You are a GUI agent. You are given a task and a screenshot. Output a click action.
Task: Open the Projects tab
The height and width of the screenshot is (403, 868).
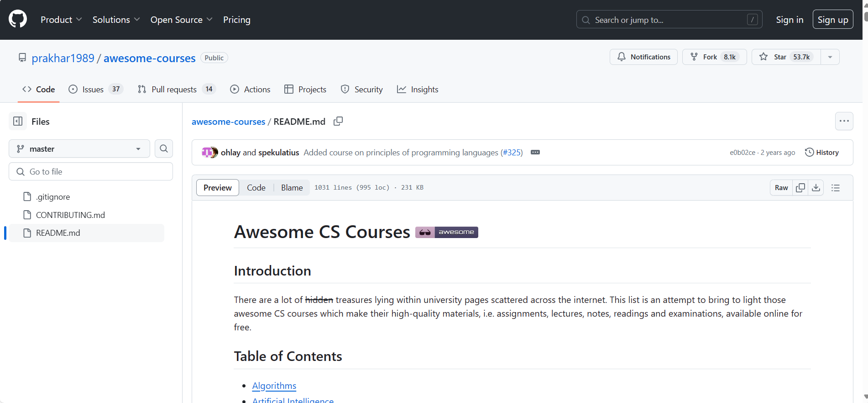click(x=305, y=90)
